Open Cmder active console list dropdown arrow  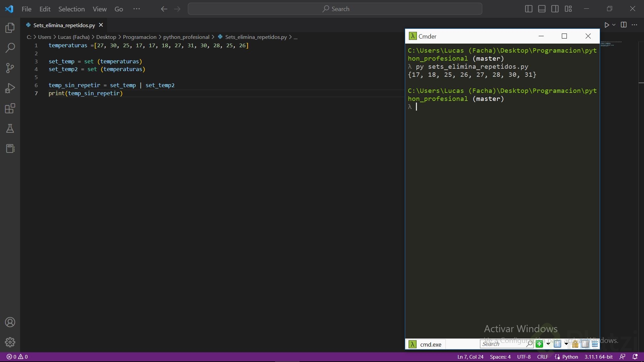pyautogui.click(x=566, y=344)
